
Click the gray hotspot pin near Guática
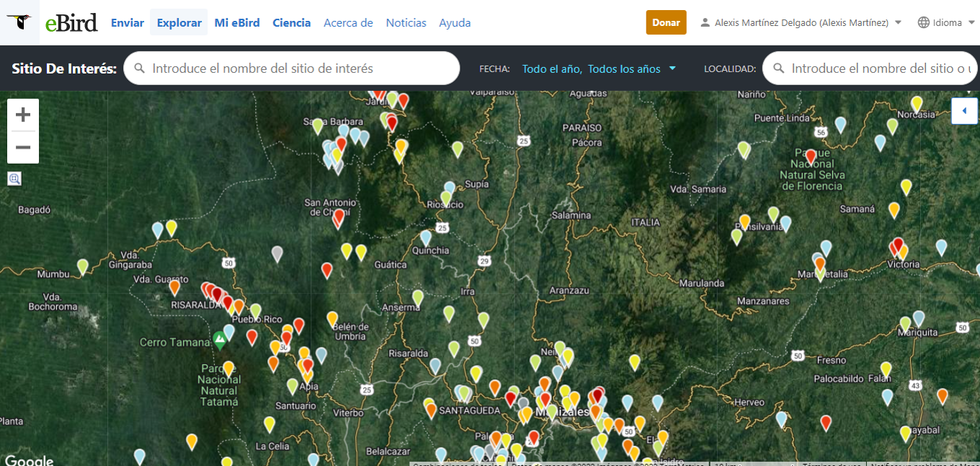click(277, 253)
